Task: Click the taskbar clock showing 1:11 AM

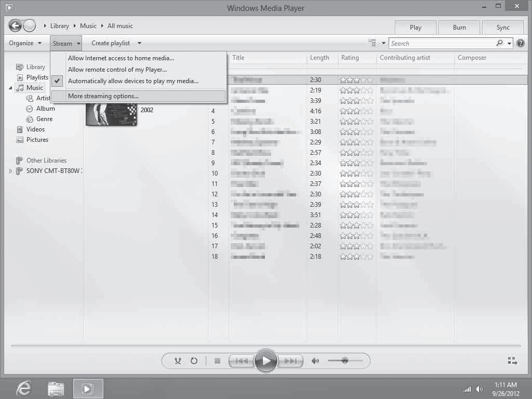Action: (x=506, y=385)
